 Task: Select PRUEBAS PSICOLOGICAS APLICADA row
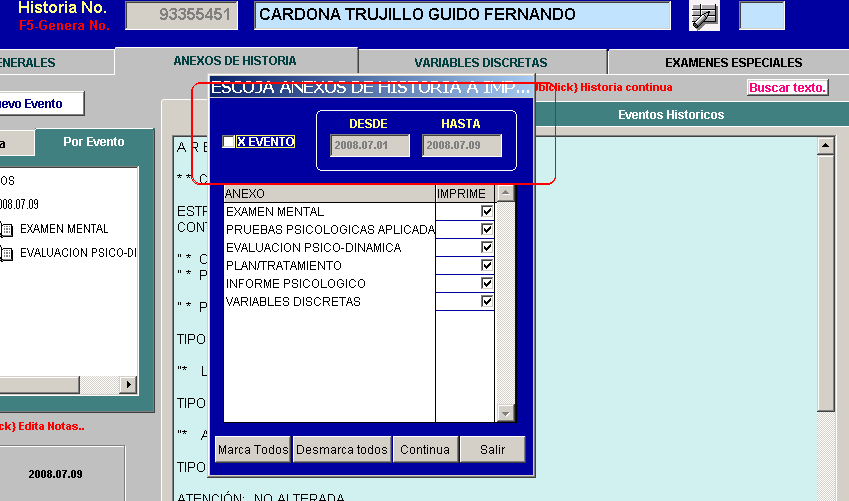coord(329,230)
